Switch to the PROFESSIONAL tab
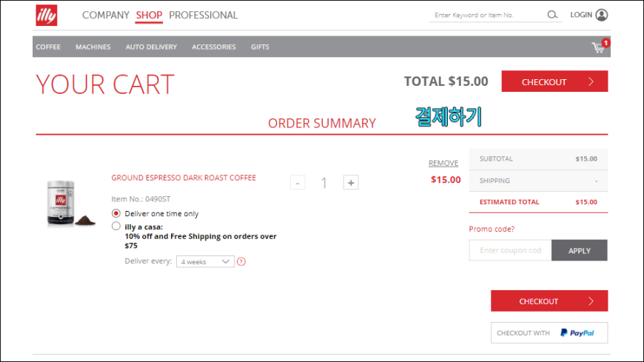644x362 pixels. click(204, 16)
